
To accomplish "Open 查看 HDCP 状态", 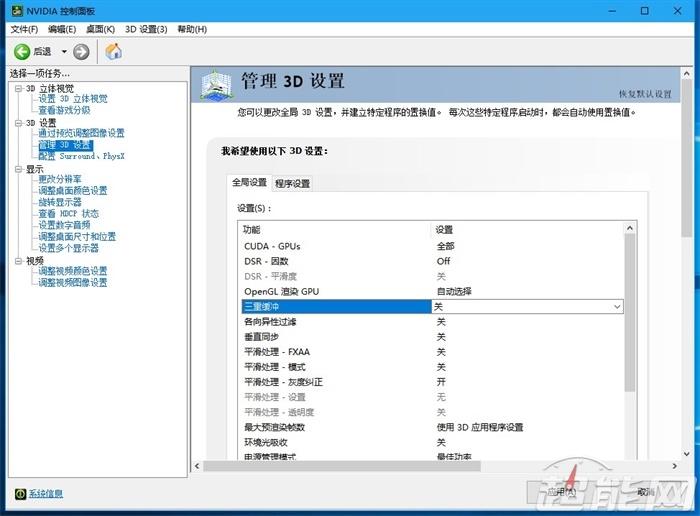I will coord(68,214).
